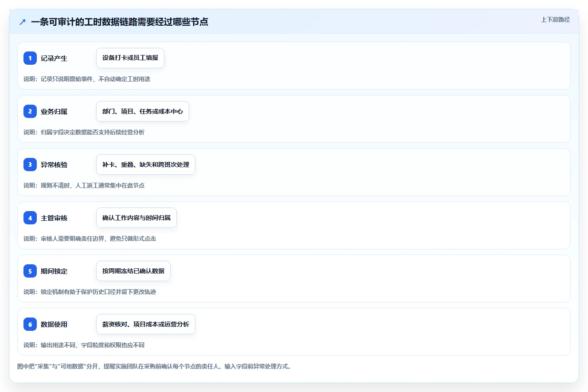588x392 pixels.
Task: Select step badge number 6
Action: 30,324
